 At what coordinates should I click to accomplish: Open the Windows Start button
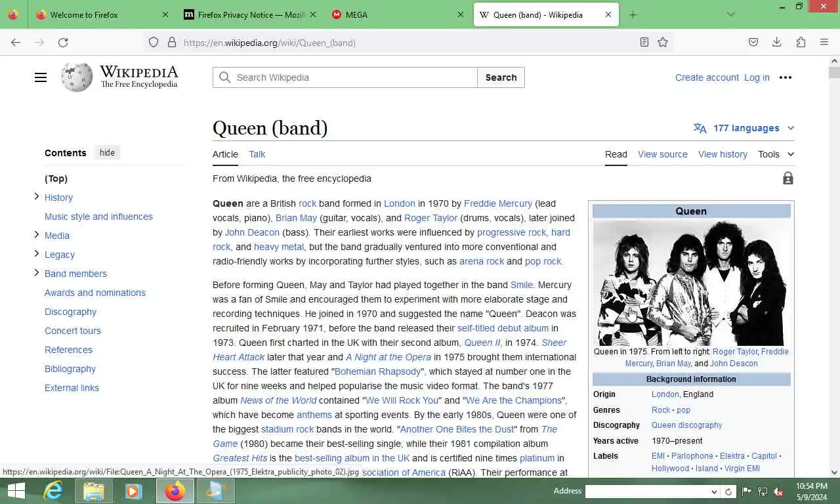[x=16, y=491]
